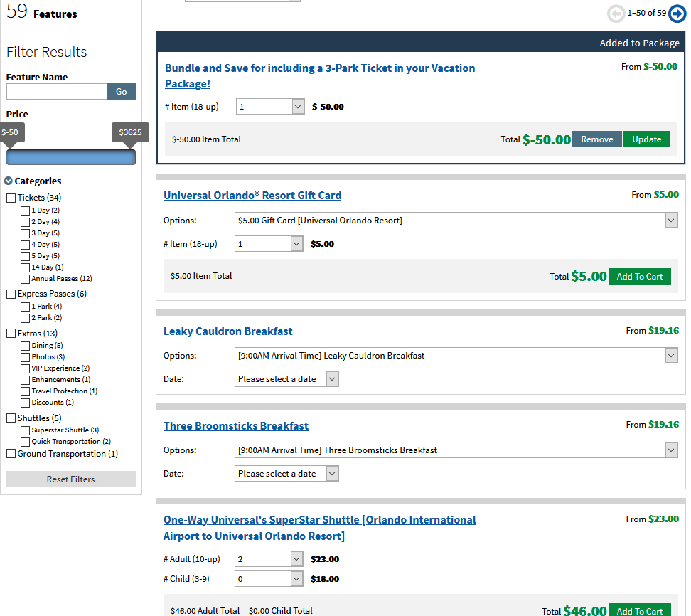Check the Ground Transportation filter
The width and height of the screenshot is (691, 616).
[x=11, y=454]
